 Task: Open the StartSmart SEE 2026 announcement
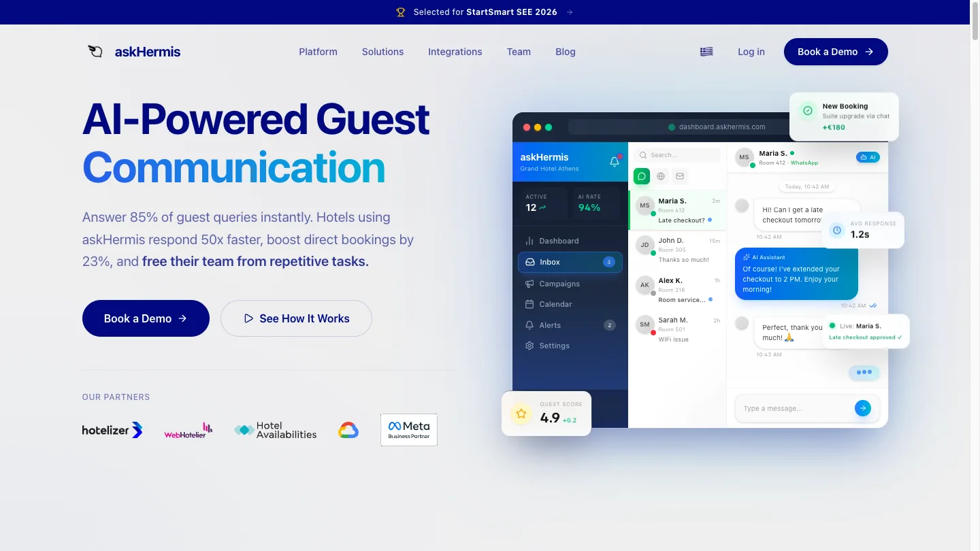click(x=485, y=12)
